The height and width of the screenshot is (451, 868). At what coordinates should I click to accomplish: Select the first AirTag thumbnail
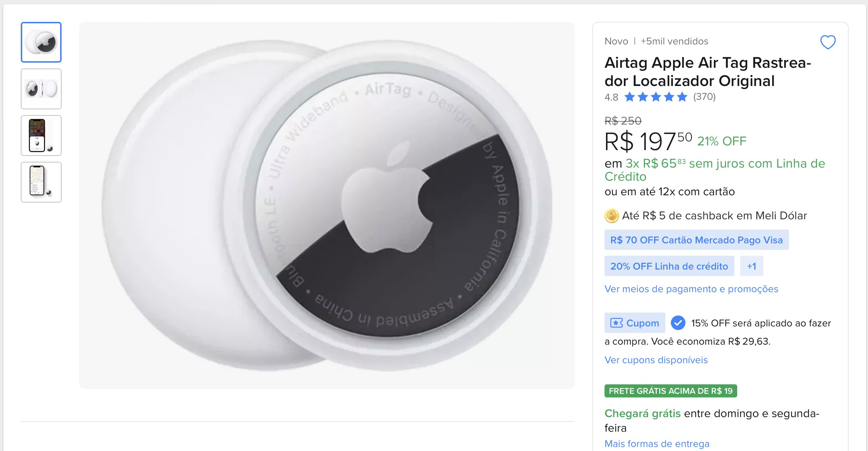point(41,42)
